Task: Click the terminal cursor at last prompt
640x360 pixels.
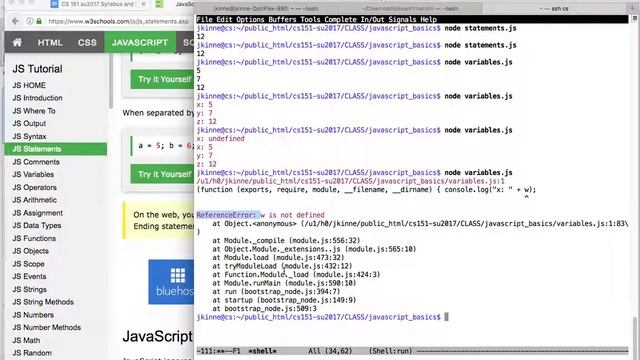Action: tap(446, 317)
